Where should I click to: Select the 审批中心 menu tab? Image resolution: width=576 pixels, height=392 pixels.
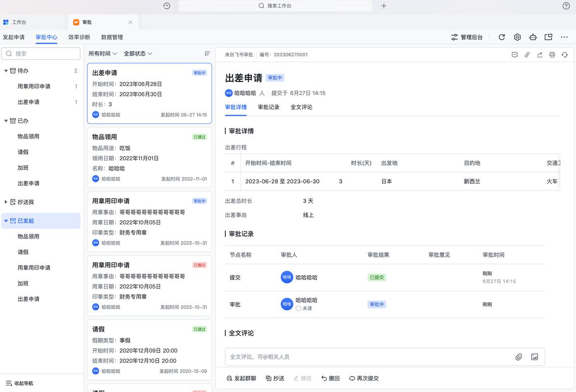click(x=46, y=37)
